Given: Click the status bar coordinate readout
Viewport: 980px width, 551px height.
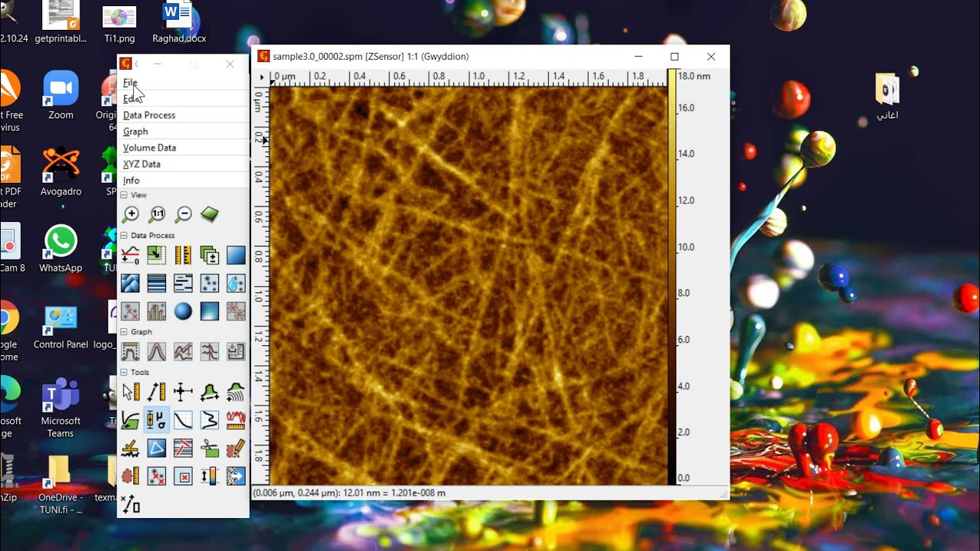Looking at the screenshot, I should point(349,493).
